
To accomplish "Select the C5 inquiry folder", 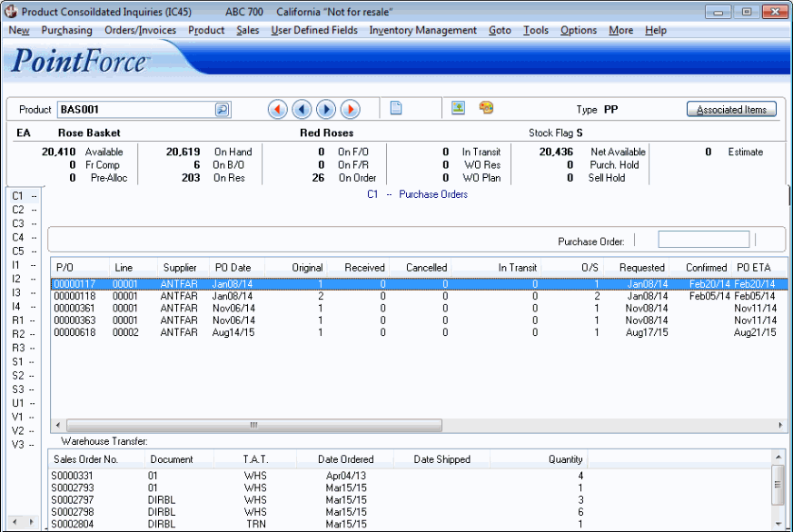I will coord(24,251).
